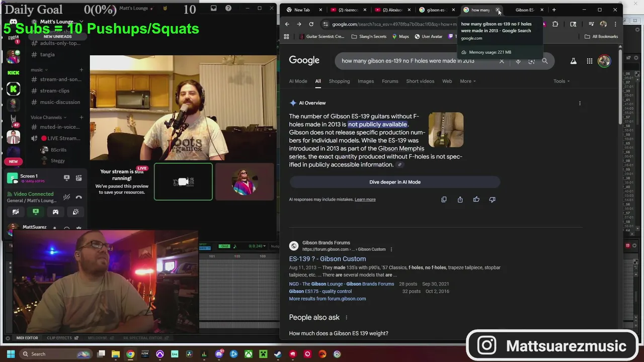Open Guitar Scientist bookmark
The width and height of the screenshot is (644, 362).
(x=321, y=36)
